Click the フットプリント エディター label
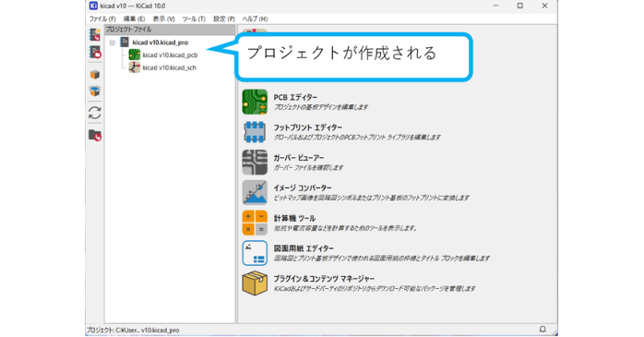This screenshot has height=337, width=644. coord(307,127)
